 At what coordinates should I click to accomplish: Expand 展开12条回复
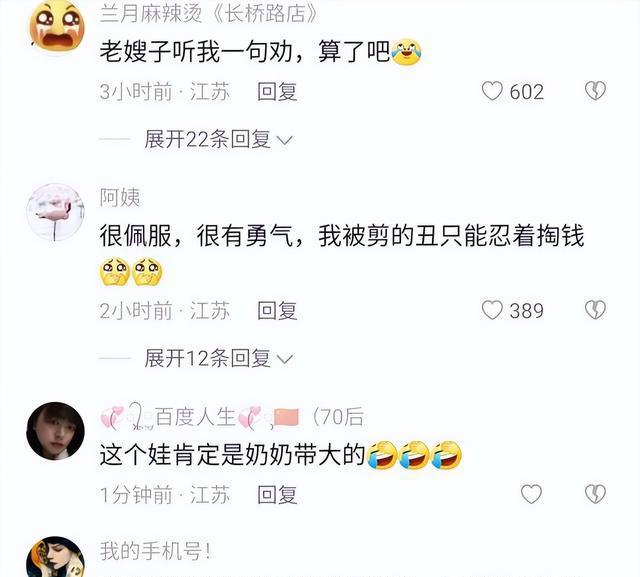point(219,358)
